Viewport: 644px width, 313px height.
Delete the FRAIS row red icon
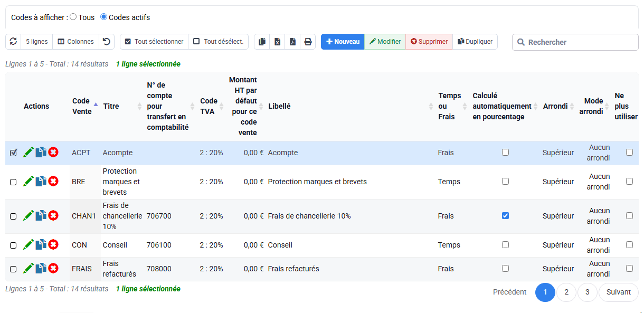point(53,269)
